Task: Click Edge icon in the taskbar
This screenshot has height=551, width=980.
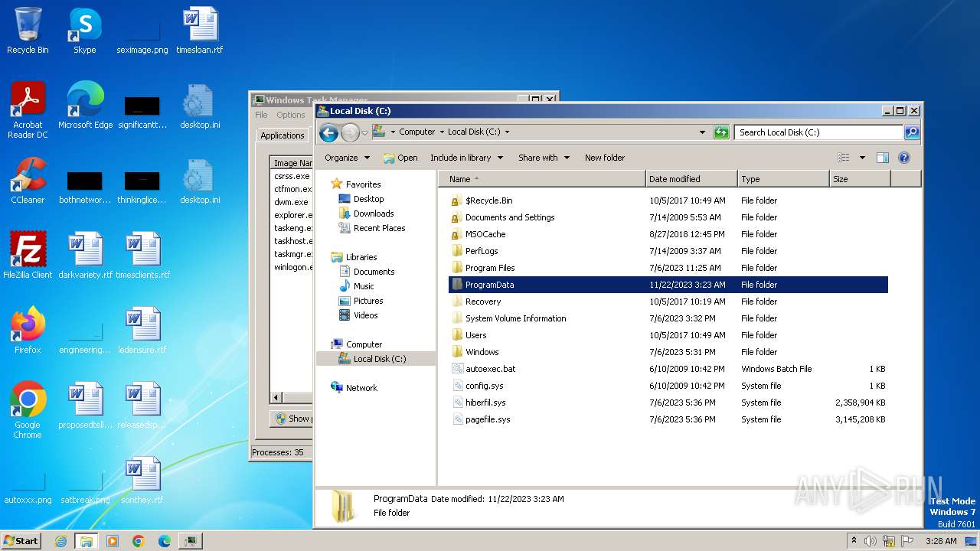Action: click(165, 541)
